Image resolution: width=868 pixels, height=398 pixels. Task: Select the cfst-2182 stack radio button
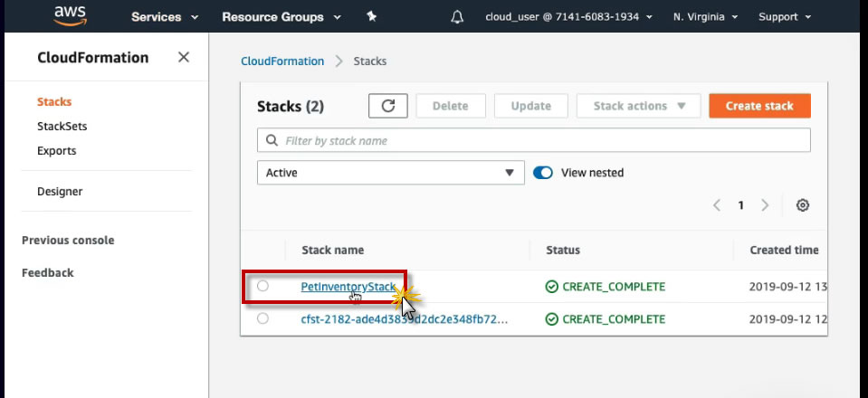point(262,318)
